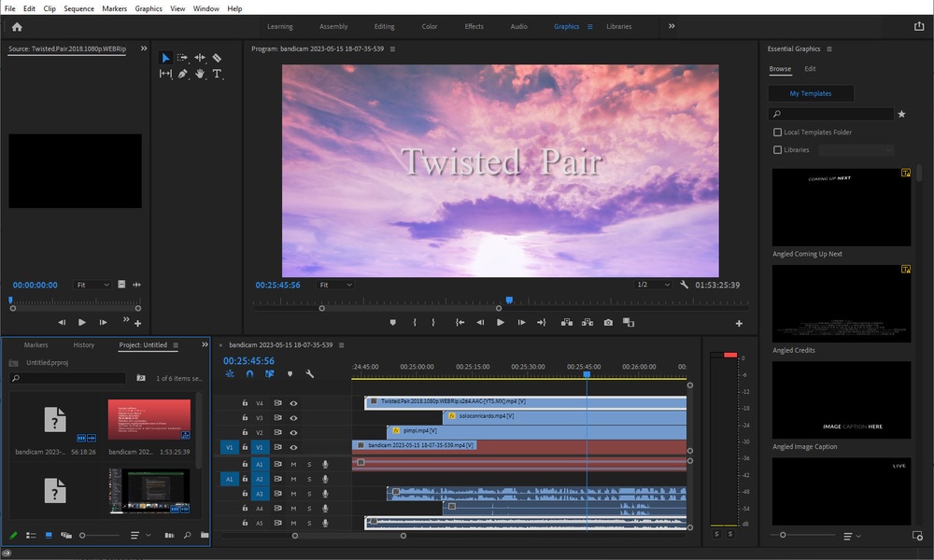Click Program monitor playhead on scrubber

(x=509, y=301)
